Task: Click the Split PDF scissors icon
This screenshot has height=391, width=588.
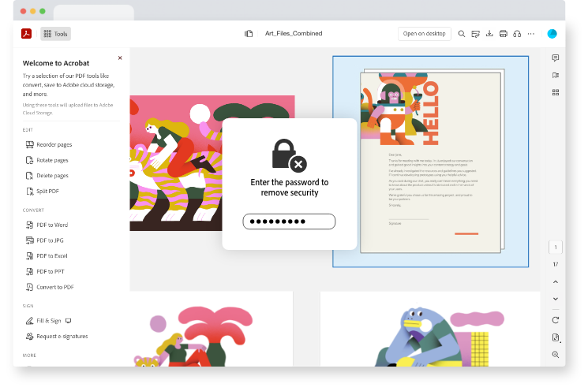Action: click(x=30, y=191)
